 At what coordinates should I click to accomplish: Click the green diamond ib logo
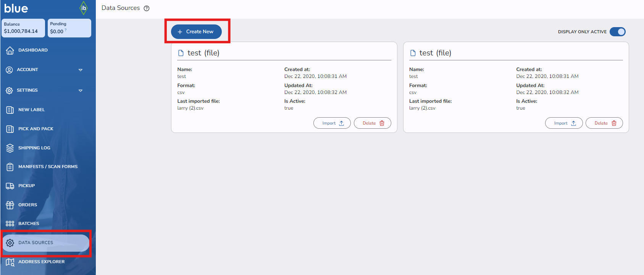(x=84, y=8)
